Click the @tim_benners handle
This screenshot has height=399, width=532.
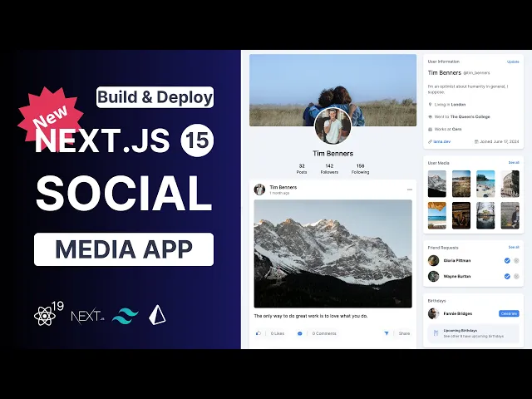coord(476,73)
